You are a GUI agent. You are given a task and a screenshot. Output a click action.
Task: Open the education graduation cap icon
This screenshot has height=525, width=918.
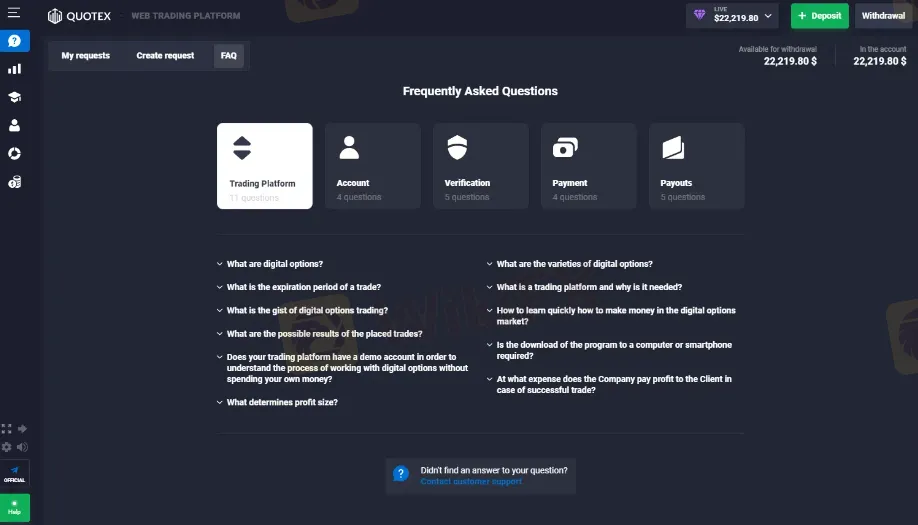[x=15, y=97]
